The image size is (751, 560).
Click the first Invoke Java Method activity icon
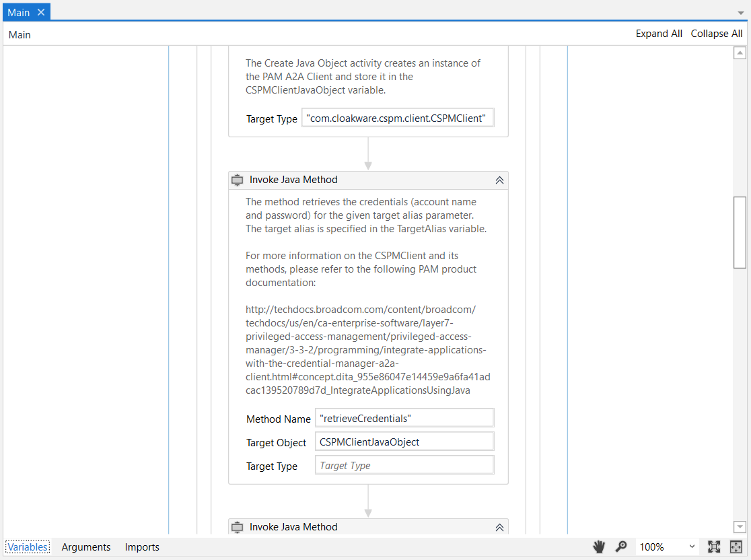(237, 180)
